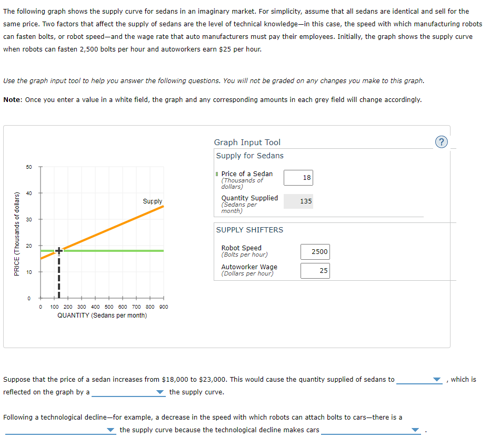The height and width of the screenshot is (448, 490).
Task: Open the Graph Input Tool help icon
Action: (442, 142)
